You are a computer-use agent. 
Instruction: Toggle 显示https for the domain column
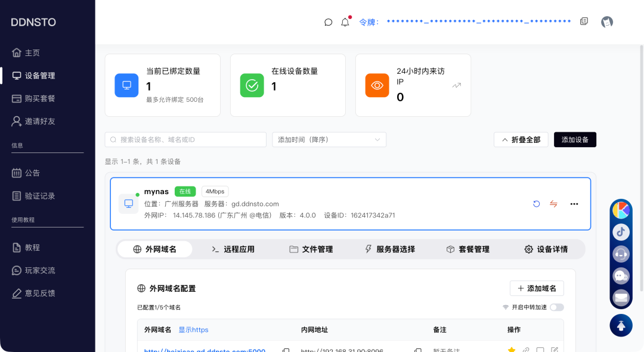pyautogui.click(x=193, y=329)
